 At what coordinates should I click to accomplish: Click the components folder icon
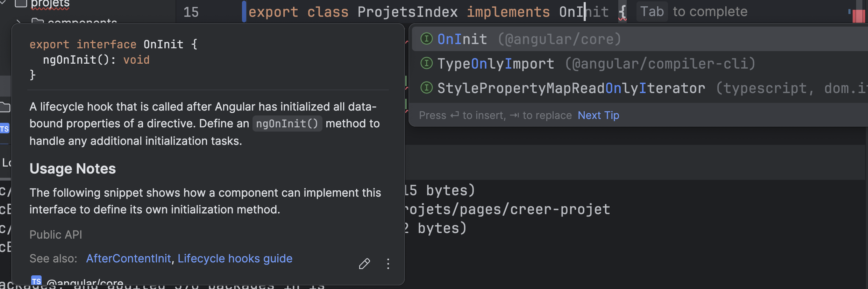pyautogui.click(x=37, y=22)
